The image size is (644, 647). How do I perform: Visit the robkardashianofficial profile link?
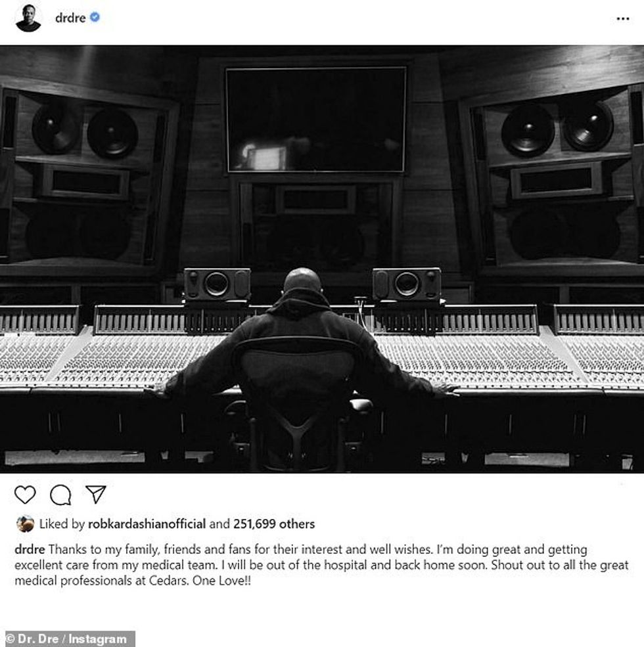147,524
